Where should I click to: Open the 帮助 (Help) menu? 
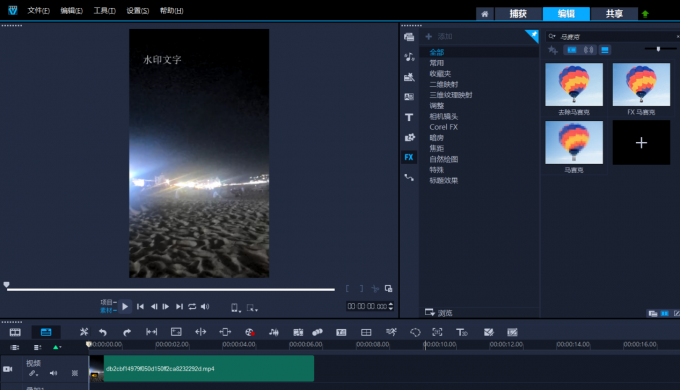[x=171, y=10]
